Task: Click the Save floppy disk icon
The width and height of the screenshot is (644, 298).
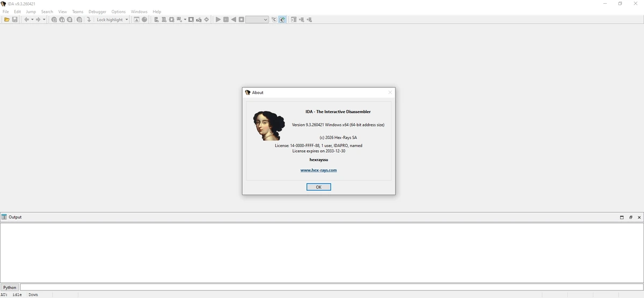Action: click(15, 20)
